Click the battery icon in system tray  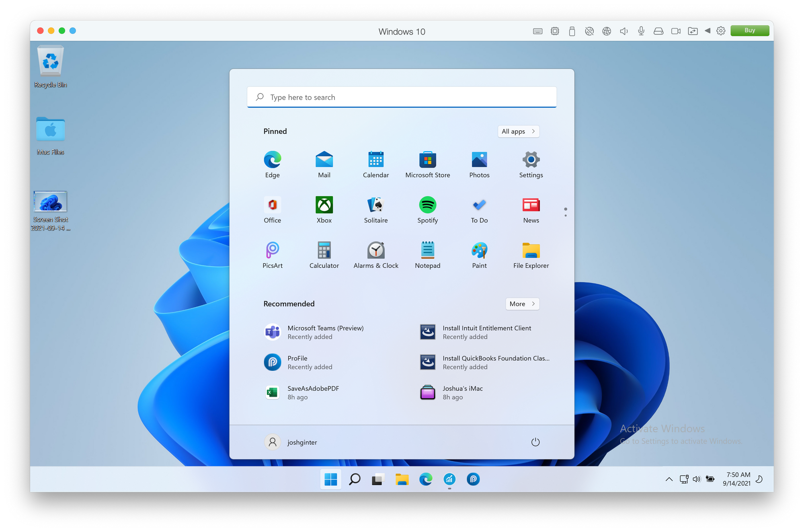710,479
